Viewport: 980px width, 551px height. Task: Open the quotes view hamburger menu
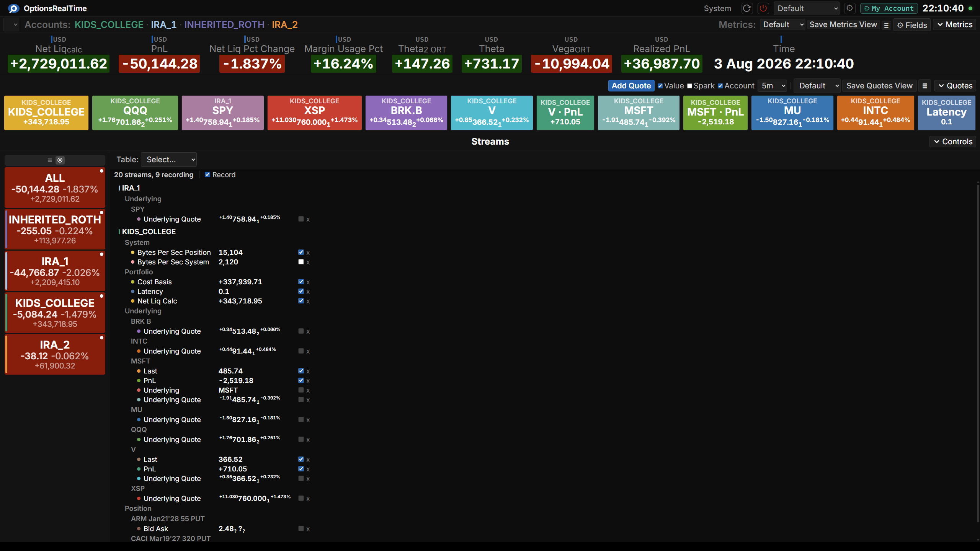coord(925,86)
